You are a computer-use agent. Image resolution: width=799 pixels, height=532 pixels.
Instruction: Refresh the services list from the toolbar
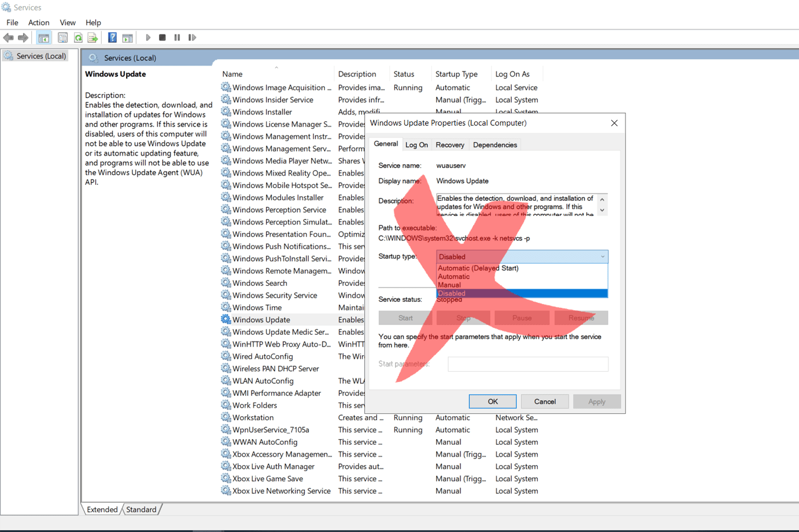pyautogui.click(x=78, y=38)
